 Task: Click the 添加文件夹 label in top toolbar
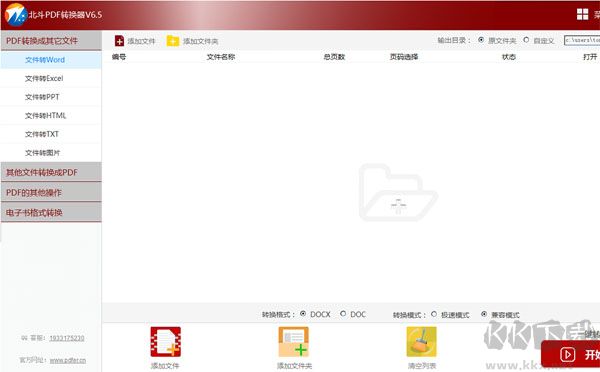201,41
